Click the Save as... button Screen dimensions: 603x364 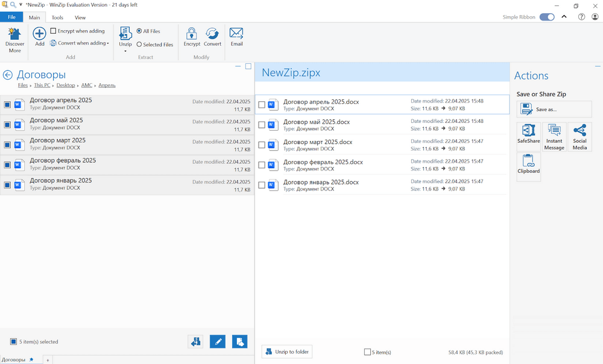coord(554,109)
